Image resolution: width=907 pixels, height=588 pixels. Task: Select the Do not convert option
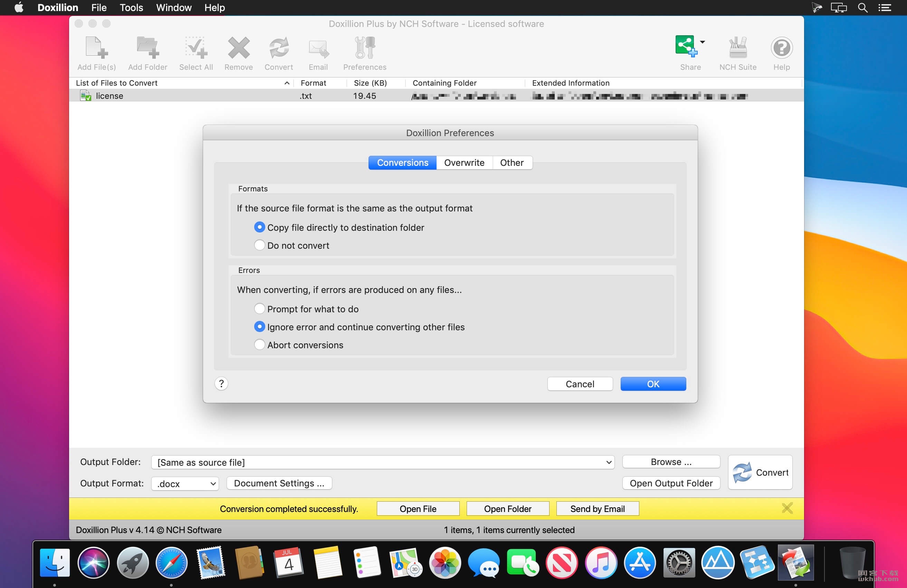(x=259, y=245)
